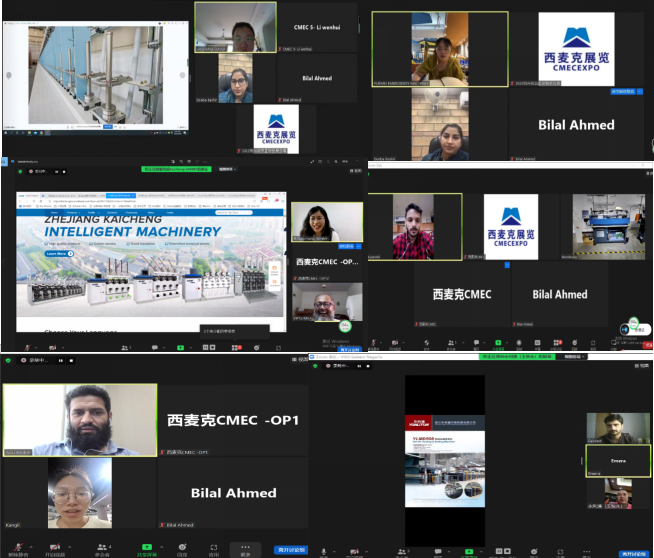Screen dimensions: 654x558
Task: Open Reactions icon in bottom-left window
Action: click(182, 547)
